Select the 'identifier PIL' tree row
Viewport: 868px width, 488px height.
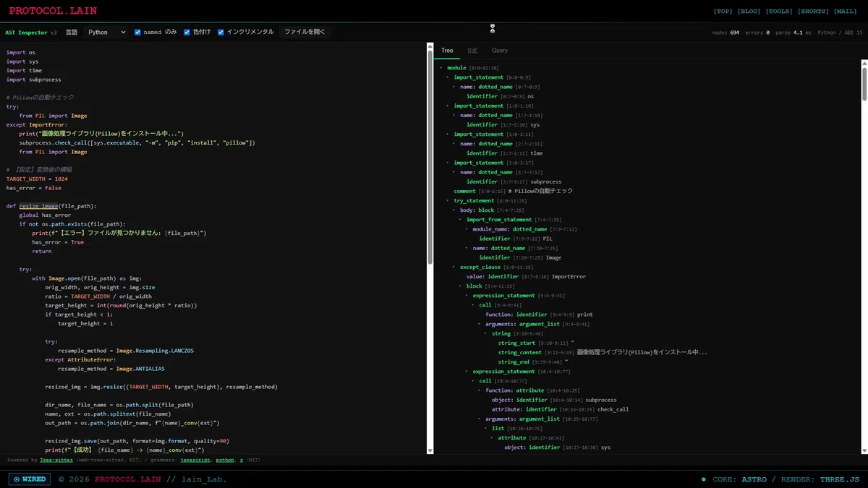click(x=515, y=239)
